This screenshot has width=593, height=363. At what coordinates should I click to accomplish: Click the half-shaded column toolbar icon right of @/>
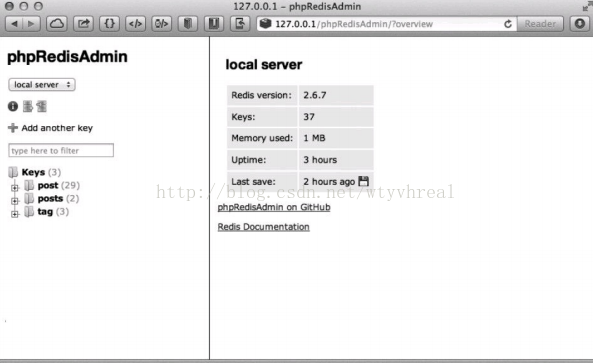(188, 24)
